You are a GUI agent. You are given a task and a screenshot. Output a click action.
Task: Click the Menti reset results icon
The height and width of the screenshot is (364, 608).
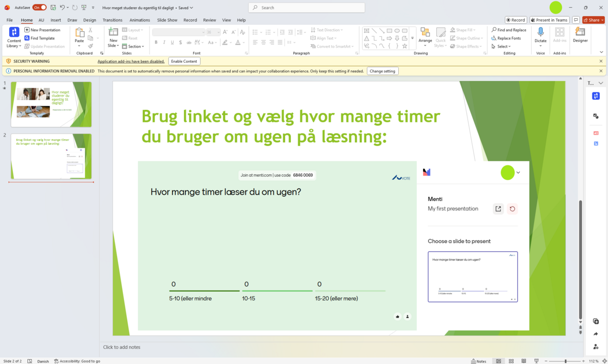tap(512, 209)
